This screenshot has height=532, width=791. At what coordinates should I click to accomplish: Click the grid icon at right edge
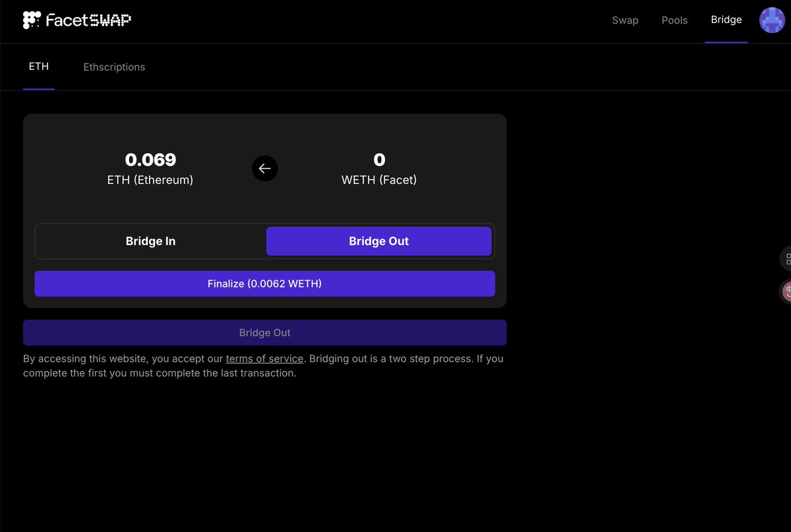click(786, 258)
